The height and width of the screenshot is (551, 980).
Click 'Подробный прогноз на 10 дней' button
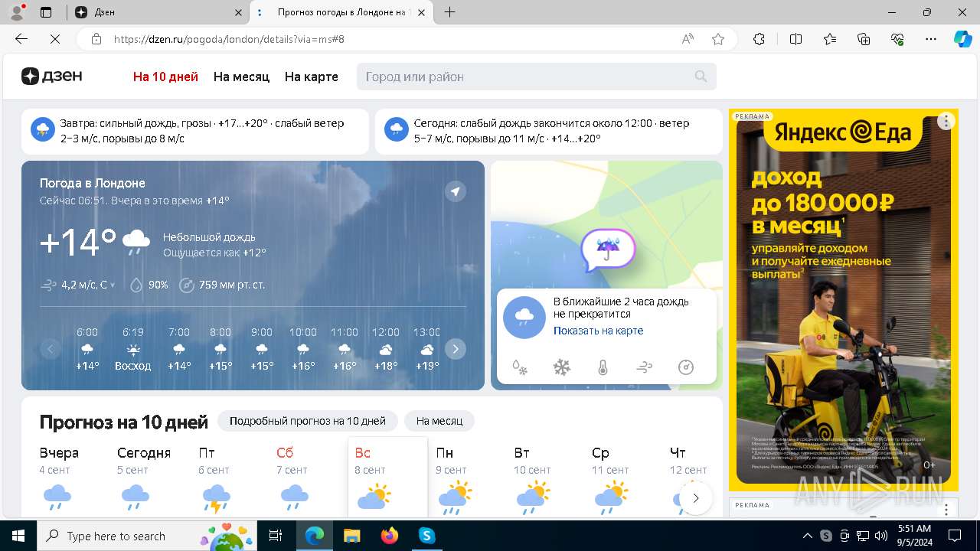[x=308, y=421]
